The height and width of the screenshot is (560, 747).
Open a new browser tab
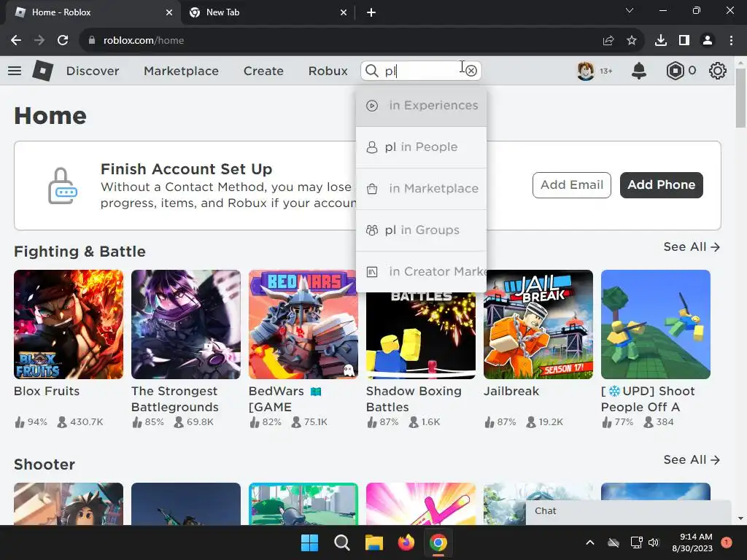(x=371, y=12)
